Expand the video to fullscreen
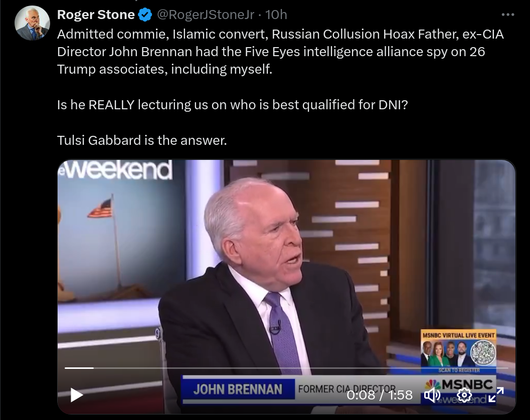 (x=496, y=394)
